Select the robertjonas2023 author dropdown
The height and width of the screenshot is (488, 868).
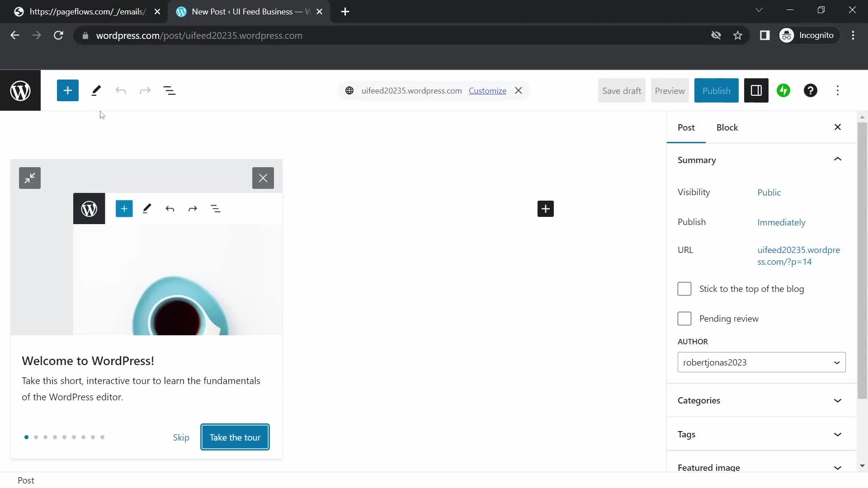[x=761, y=362]
